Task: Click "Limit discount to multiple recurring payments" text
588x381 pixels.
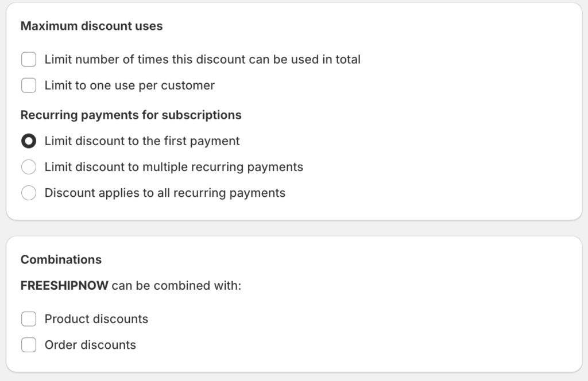Action: [x=173, y=167]
